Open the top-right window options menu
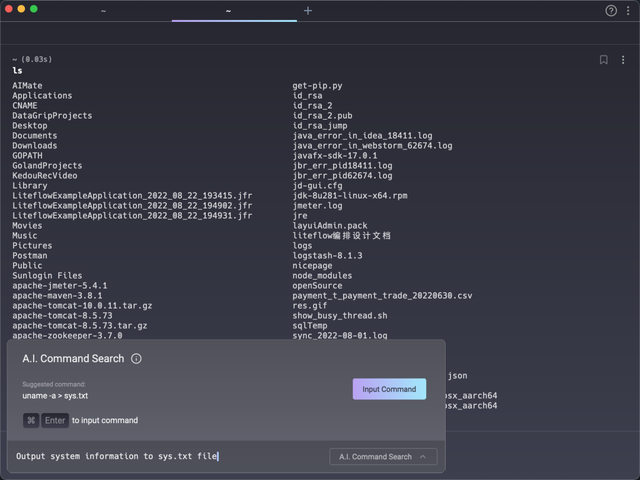640x480 pixels. [x=628, y=10]
